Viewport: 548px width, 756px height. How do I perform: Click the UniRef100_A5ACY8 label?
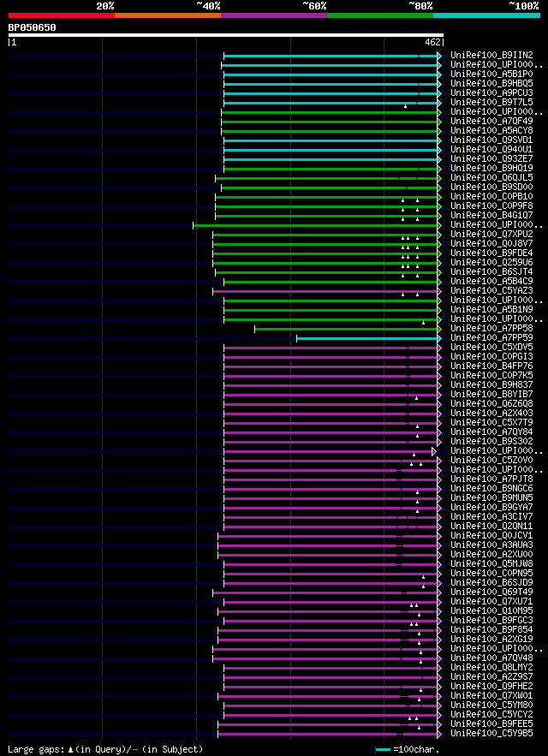pyautogui.click(x=491, y=131)
